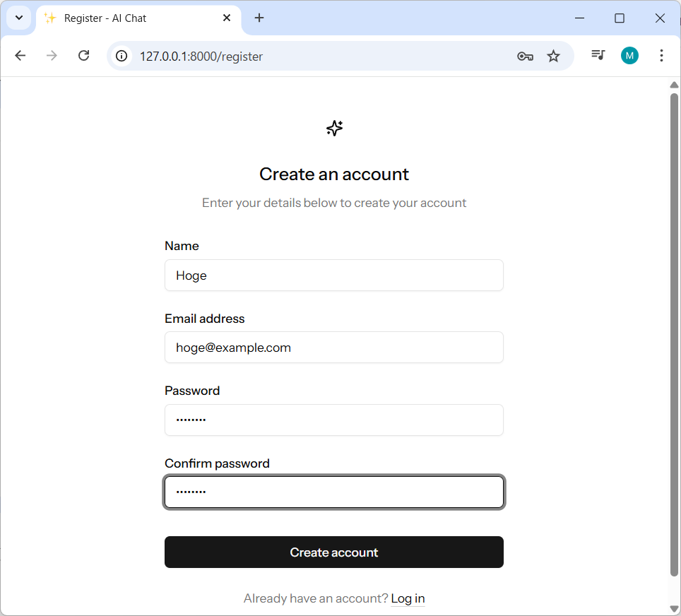Follow the Log in link
The image size is (681, 616).
click(x=408, y=598)
